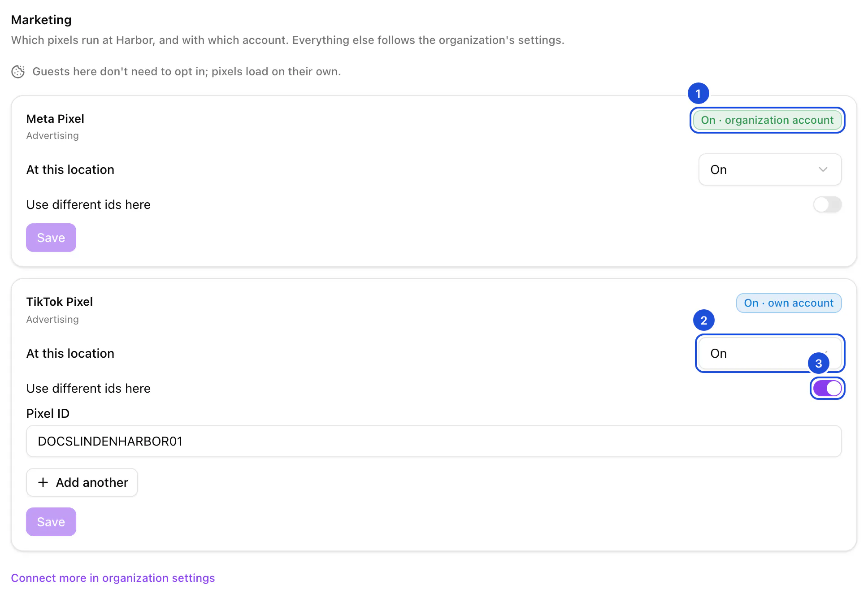Open 'Connect more in organization settings' link
The width and height of the screenshot is (868, 598).
[113, 578]
